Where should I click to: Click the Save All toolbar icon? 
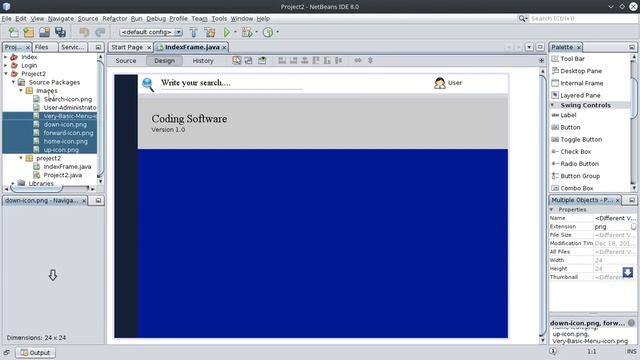pyautogui.click(x=60, y=32)
